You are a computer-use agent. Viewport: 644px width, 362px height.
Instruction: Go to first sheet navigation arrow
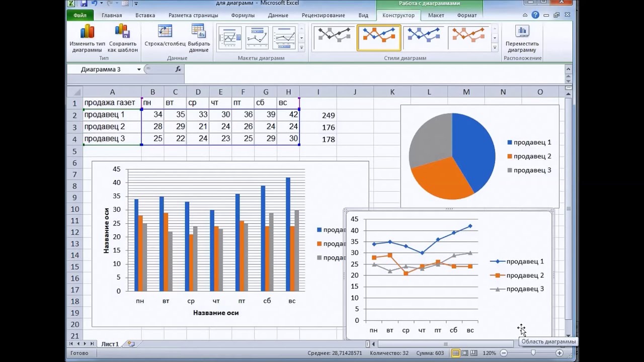point(71,344)
